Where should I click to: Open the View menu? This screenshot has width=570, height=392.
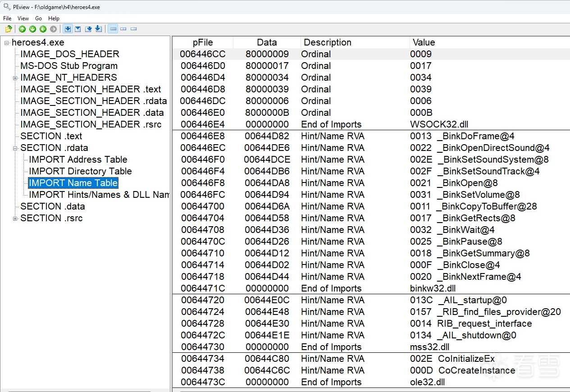point(23,18)
